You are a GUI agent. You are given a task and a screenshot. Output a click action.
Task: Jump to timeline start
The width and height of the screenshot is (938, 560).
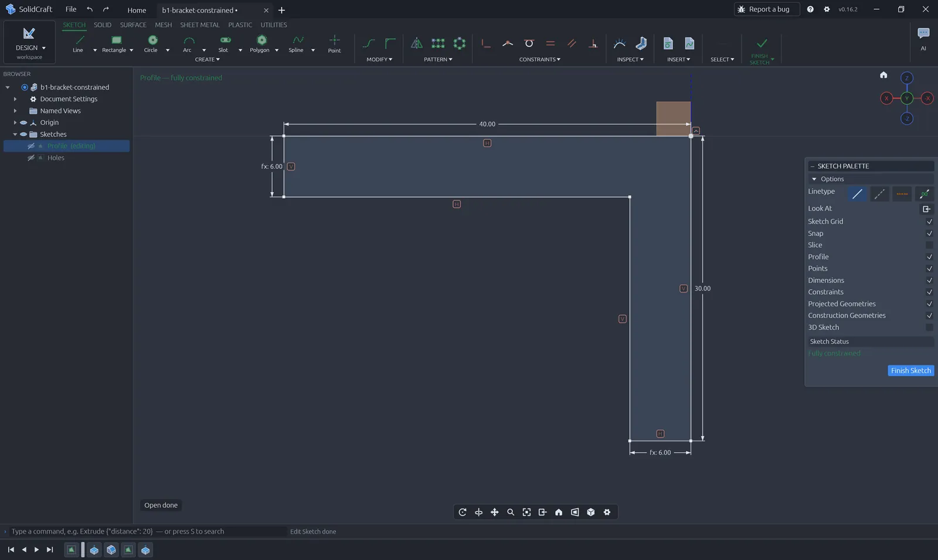tap(11, 549)
